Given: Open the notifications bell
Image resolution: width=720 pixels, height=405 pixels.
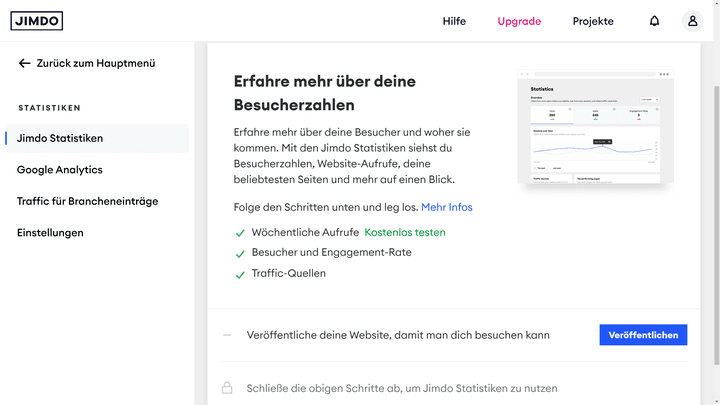Looking at the screenshot, I should coord(654,21).
